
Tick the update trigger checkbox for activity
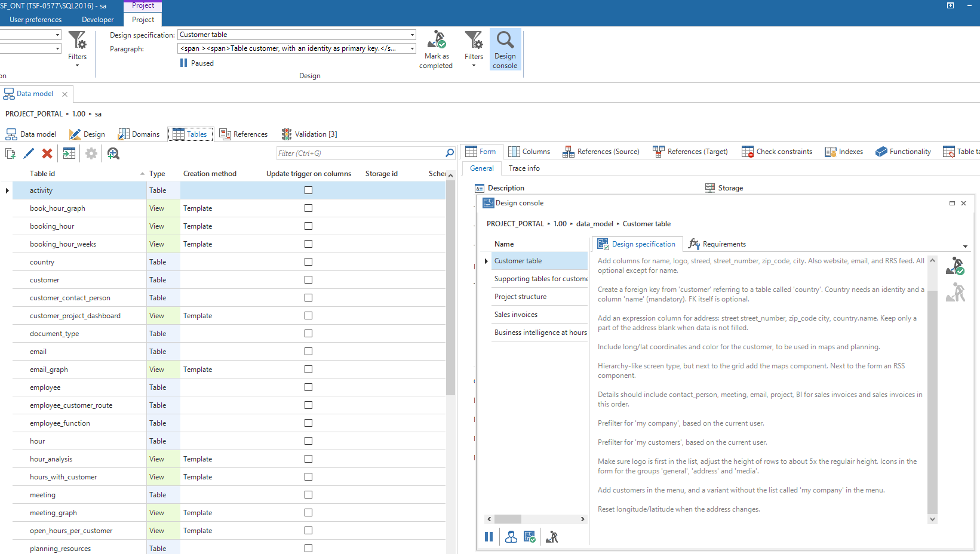click(x=308, y=190)
